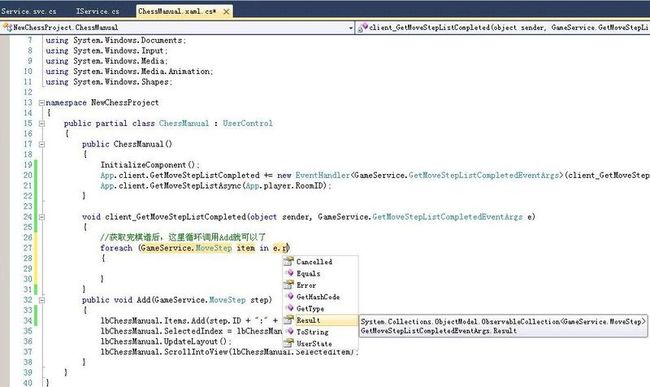Screen dimensions: 650x387
Task: Collapse the client_GetMoveStepListCompleted method block
Action: (x=41, y=217)
